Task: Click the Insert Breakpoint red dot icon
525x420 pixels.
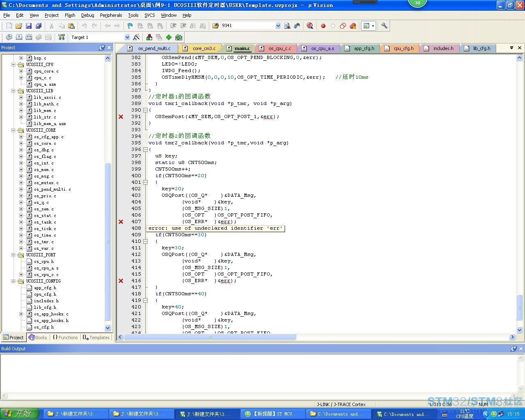Action: 323,26
